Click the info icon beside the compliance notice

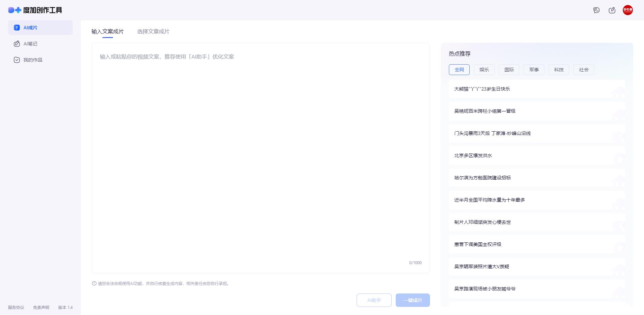click(94, 284)
